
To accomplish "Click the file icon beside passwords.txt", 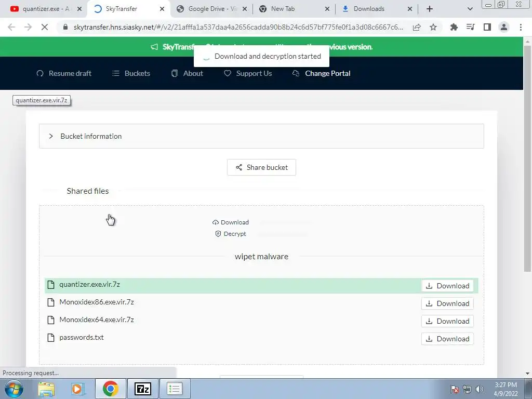I will point(51,338).
